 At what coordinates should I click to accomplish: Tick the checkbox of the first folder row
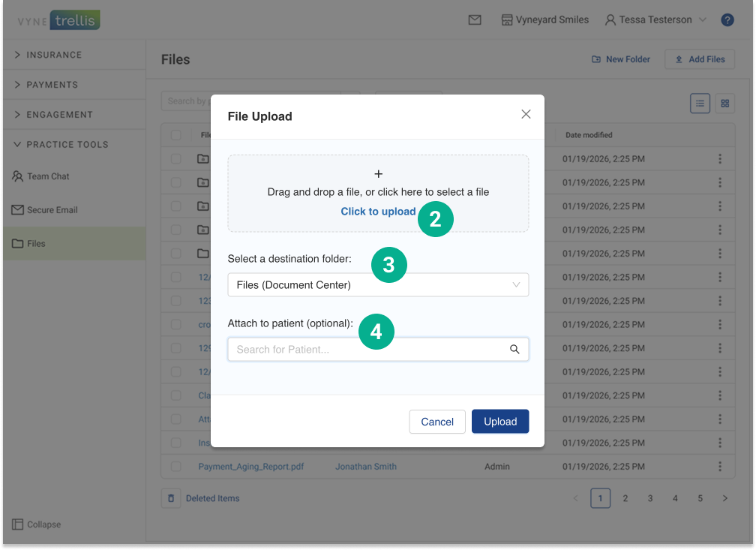point(175,159)
